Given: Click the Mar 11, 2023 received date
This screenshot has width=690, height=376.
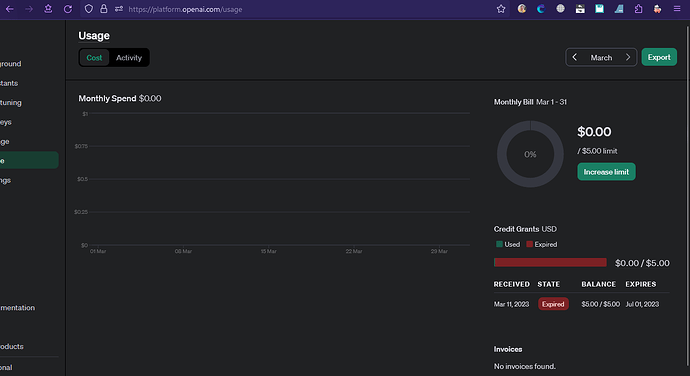Looking at the screenshot, I should coord(511,304).
